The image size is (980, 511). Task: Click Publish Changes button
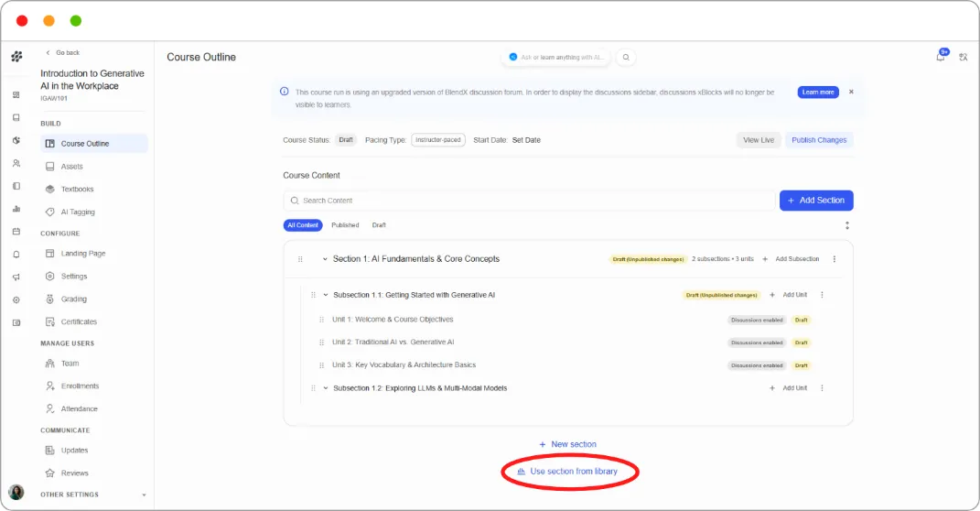tap(819, 140)
